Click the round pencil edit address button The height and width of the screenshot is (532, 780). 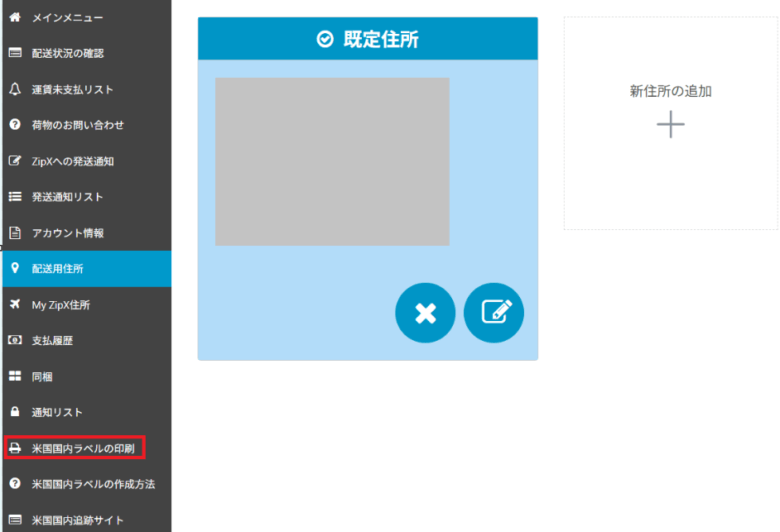click(494, 313)
